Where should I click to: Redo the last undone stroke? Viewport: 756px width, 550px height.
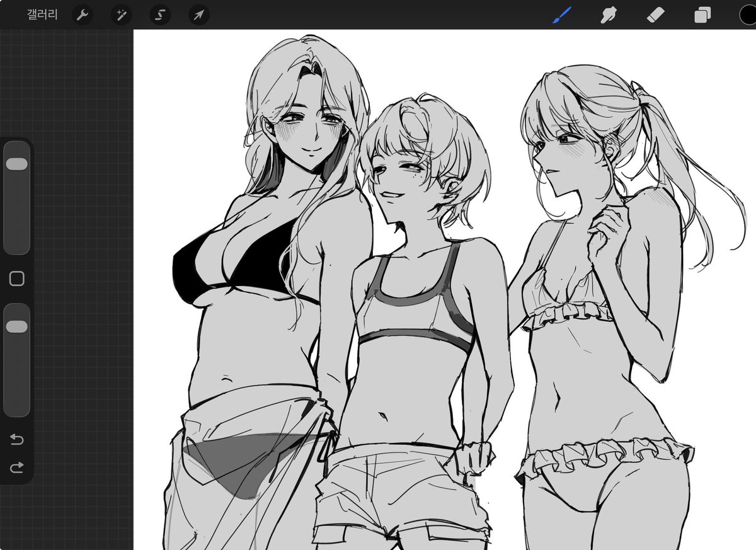pos(17,467)
